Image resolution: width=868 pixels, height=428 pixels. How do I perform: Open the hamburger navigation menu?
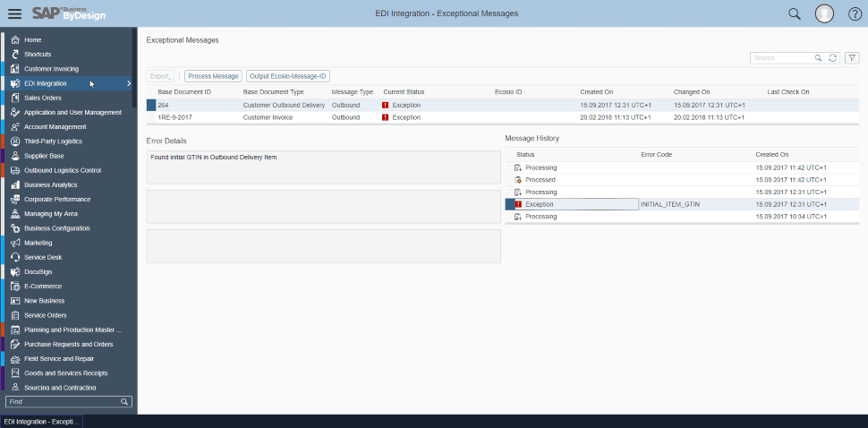(x=15, y=13)
